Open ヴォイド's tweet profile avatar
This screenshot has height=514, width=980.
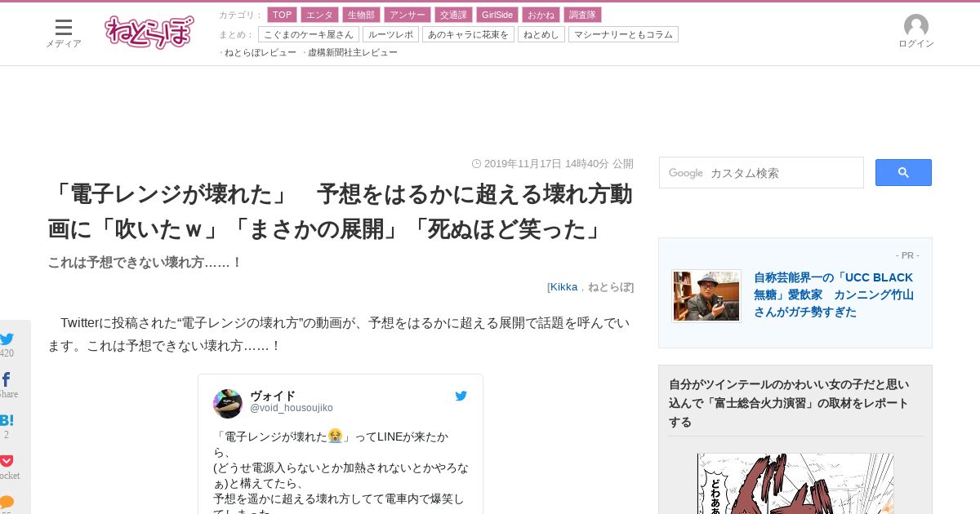228,404
